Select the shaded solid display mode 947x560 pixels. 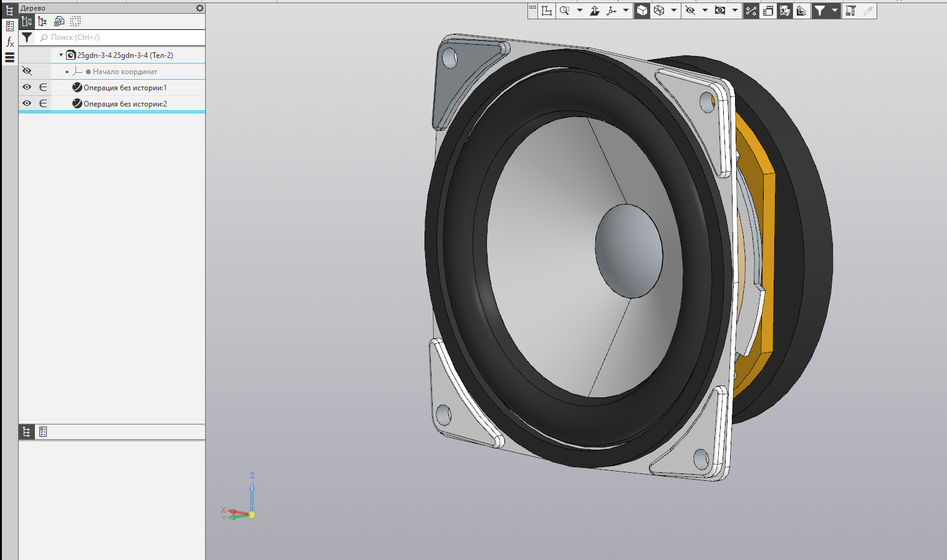click(642, 11)
